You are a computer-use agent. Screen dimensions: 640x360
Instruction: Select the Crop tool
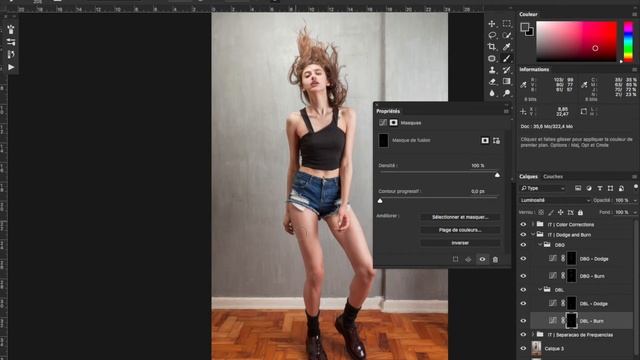492,47
